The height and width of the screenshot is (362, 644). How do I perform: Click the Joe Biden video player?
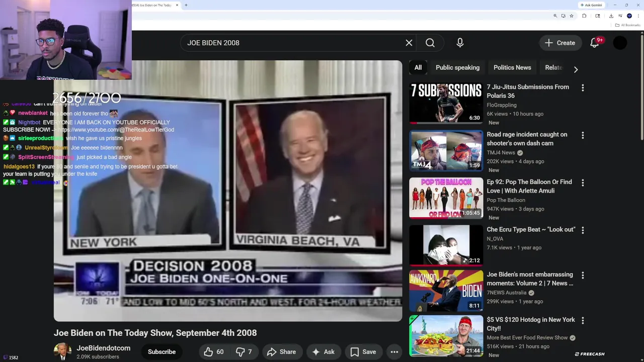[x=228, y=191]
